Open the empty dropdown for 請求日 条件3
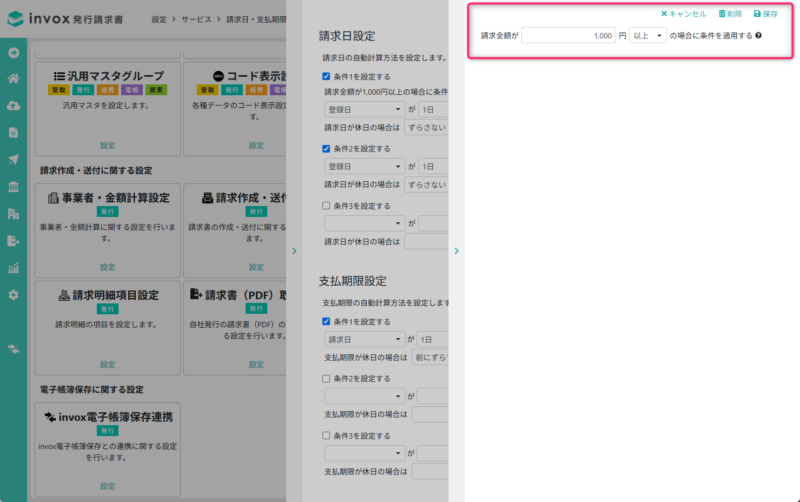The width and height of the screenshot is (800, 502). 365,223
